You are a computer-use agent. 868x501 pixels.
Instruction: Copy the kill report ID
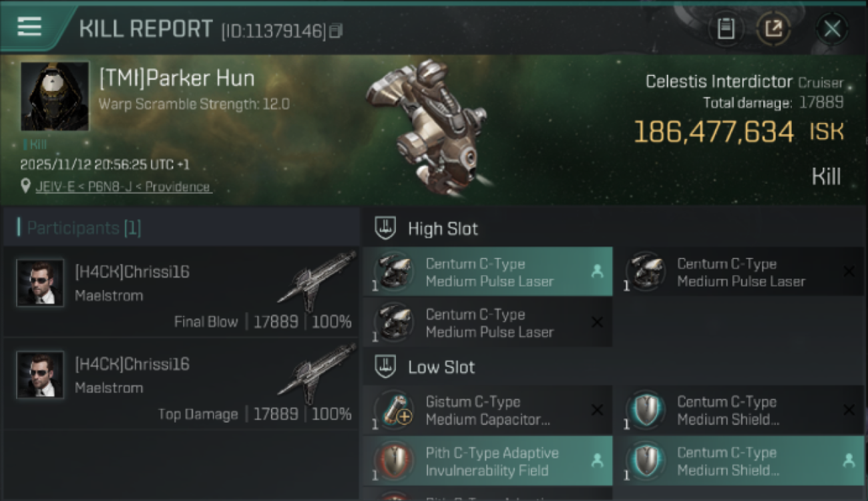pos(336,31)
